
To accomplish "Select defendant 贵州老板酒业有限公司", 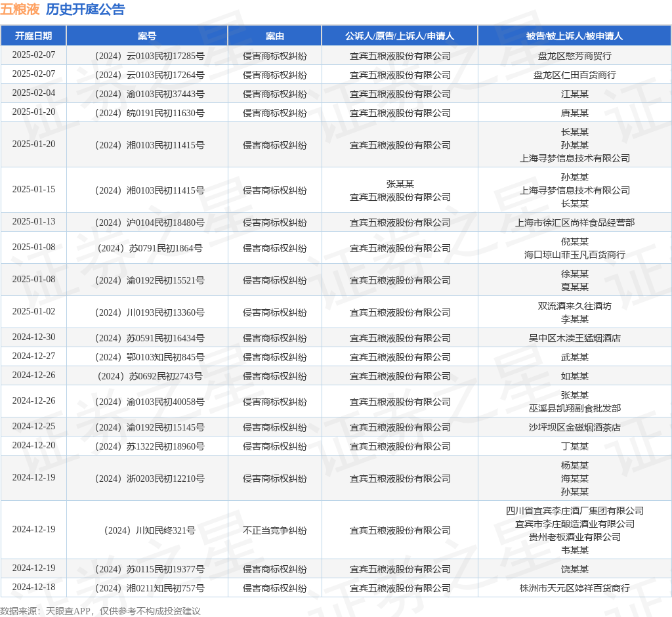I will (x=575, y=537).
